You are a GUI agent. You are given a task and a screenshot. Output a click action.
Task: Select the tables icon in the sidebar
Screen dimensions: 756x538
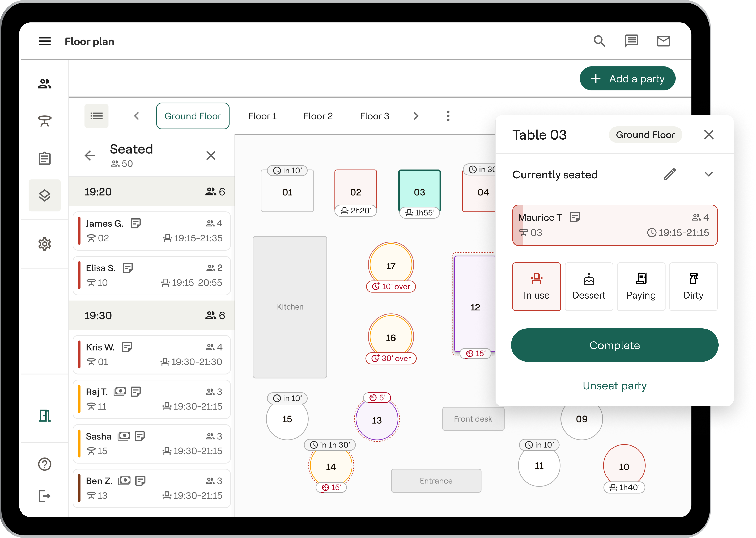click(44, 121)
